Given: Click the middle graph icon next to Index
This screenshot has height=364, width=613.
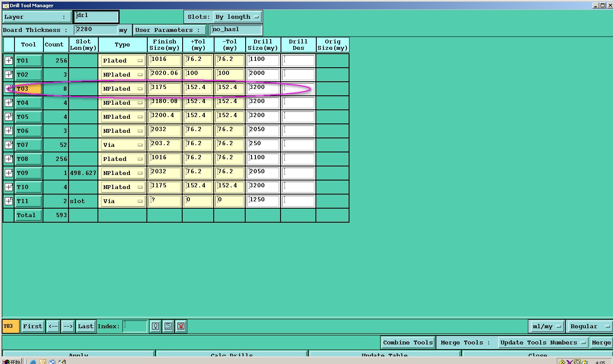Looking at the screenshot, I should coord(168,326).
